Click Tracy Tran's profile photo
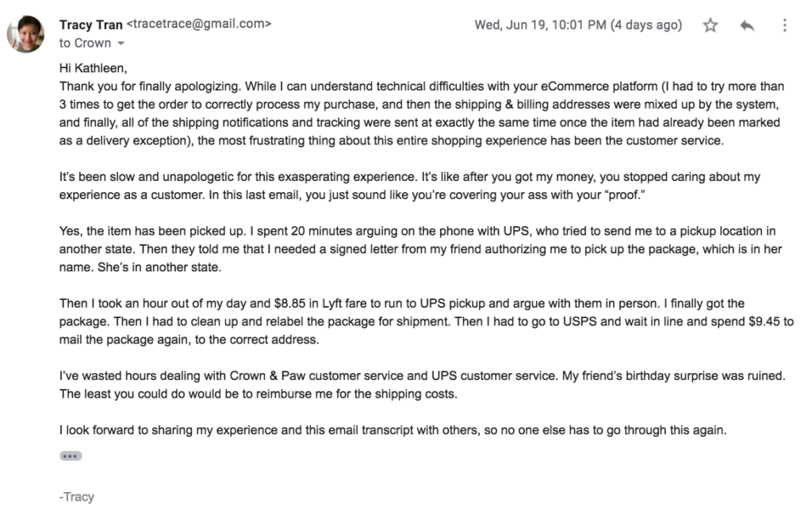 pos(25,33)
